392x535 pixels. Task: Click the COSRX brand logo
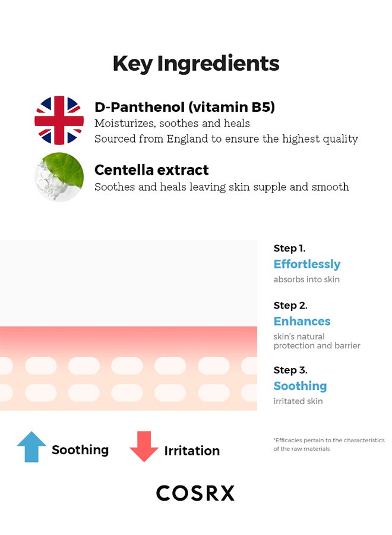195,493
